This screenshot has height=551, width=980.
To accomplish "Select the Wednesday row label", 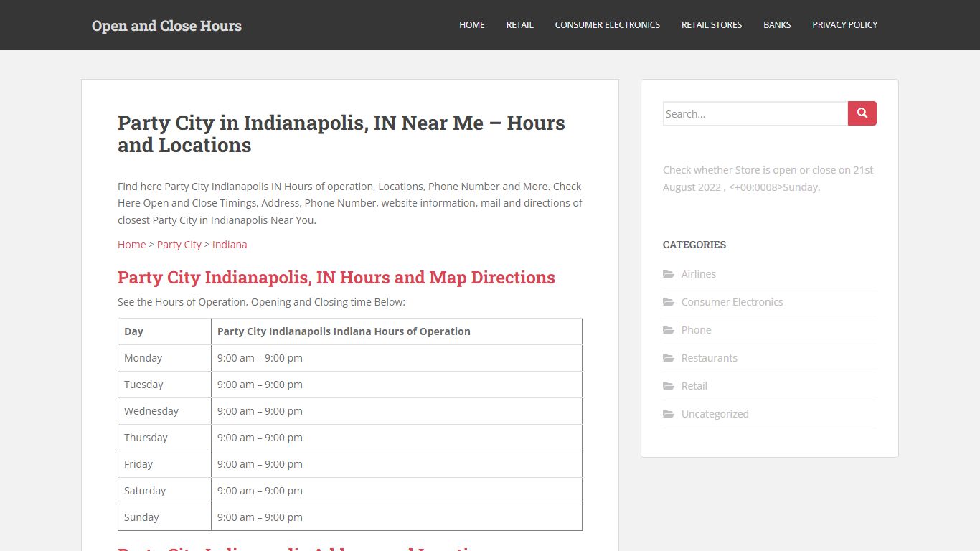I will point(151,411).
